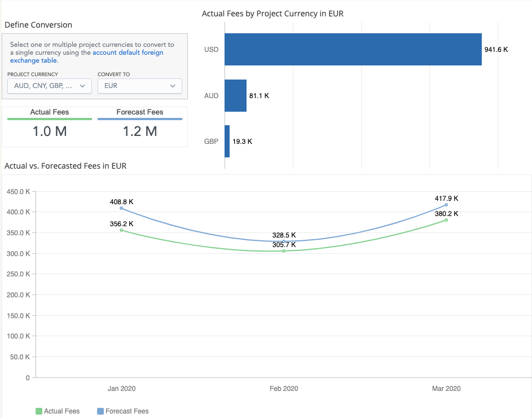Click the Jan 2020 forecast point 408.8 K
This screenshot has height=418, width=532.
(x=121, y=208)
